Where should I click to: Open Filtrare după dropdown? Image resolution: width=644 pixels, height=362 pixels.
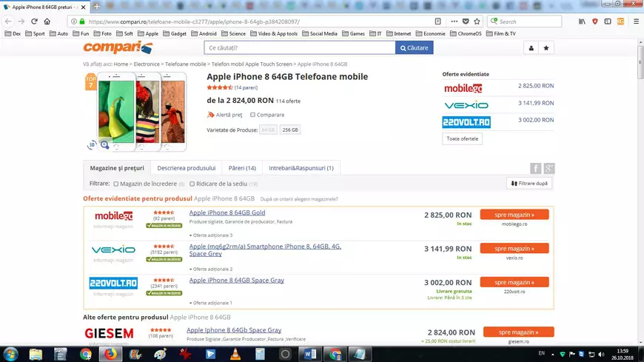(529, 184)
